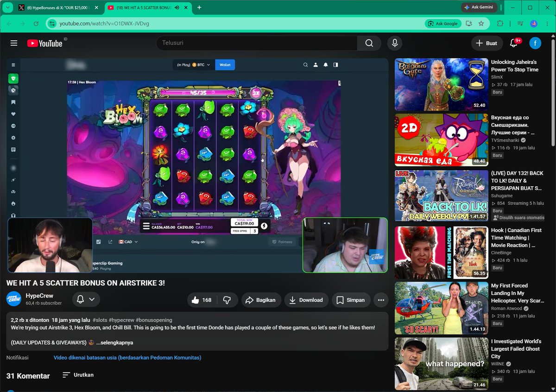Focus the Telusuri search field
This screenshot has height=392, width=556.
257,43
